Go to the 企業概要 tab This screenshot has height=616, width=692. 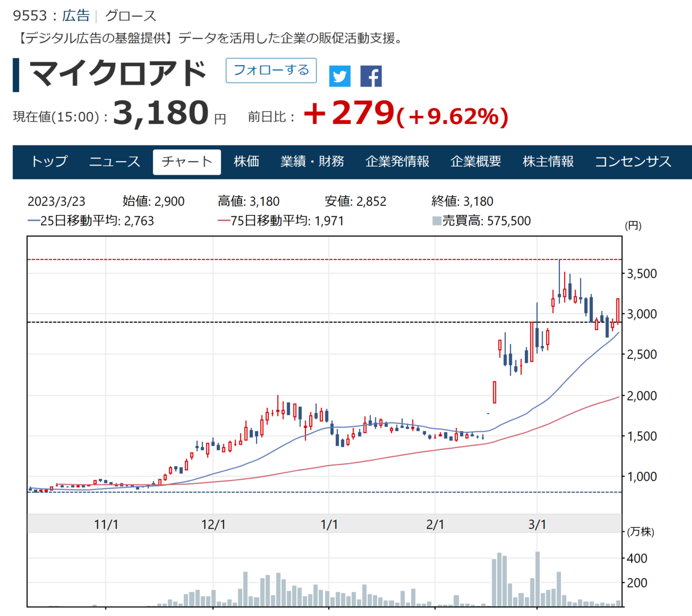476,161
